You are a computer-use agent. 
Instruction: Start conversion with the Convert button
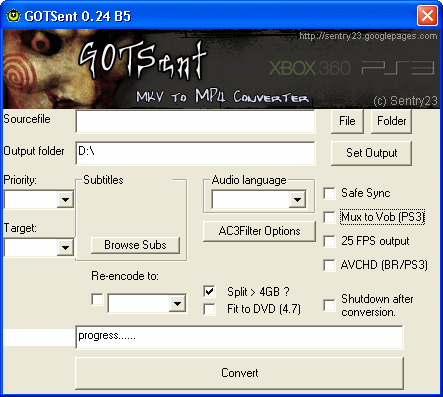pyautogui.click(x=240, y=373)
